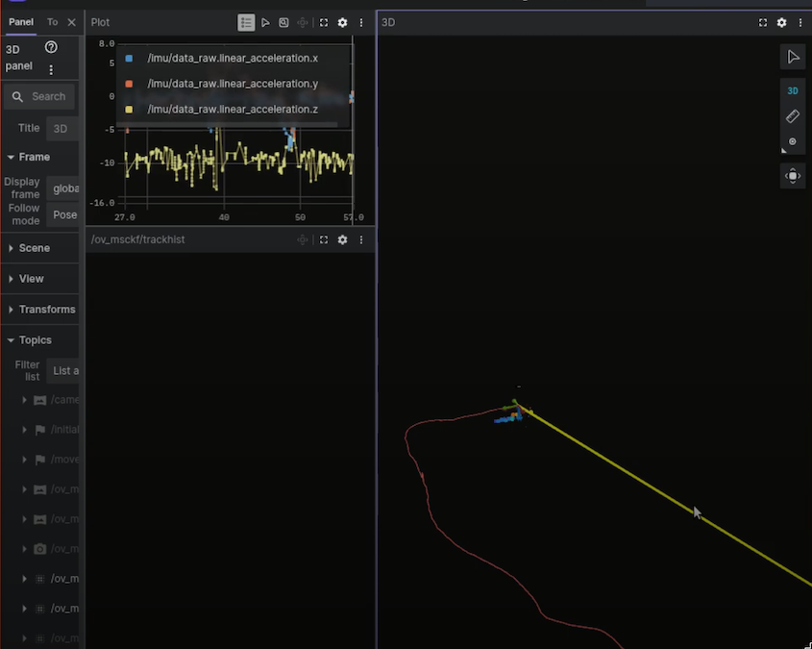Open the three-dots menu under 3D panel title
Viewport: 812px width, 649px height.
coord(51,69)
